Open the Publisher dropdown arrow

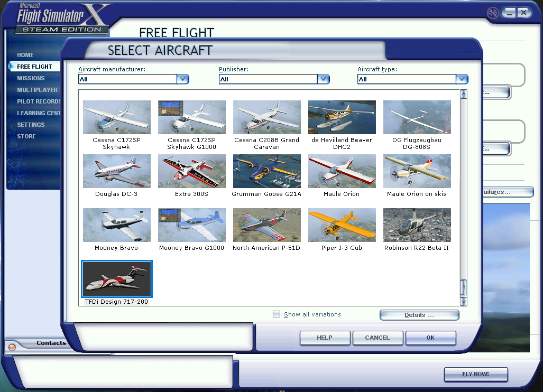click(x=324, y=79)
